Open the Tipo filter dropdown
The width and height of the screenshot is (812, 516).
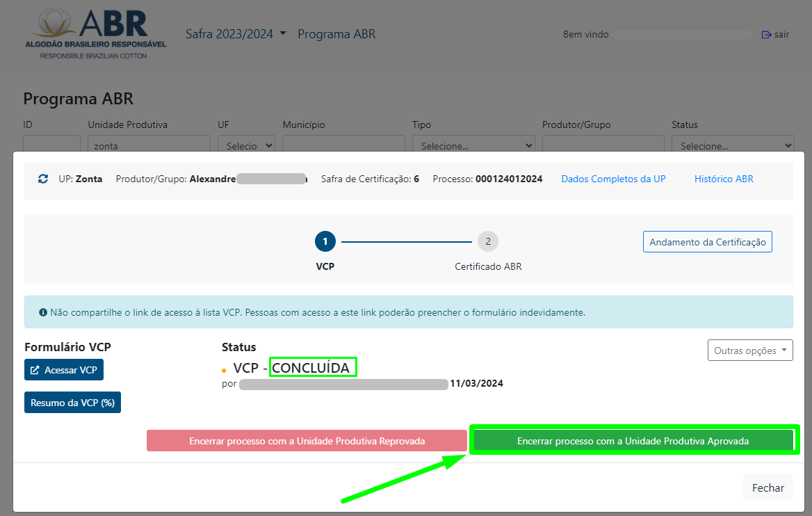(473, 145)
